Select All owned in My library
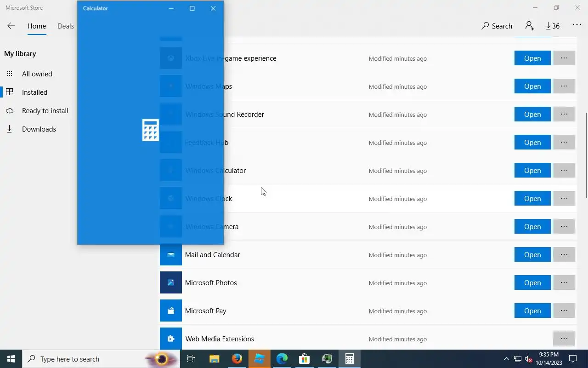The image size is (588, 368). [37, 74]
